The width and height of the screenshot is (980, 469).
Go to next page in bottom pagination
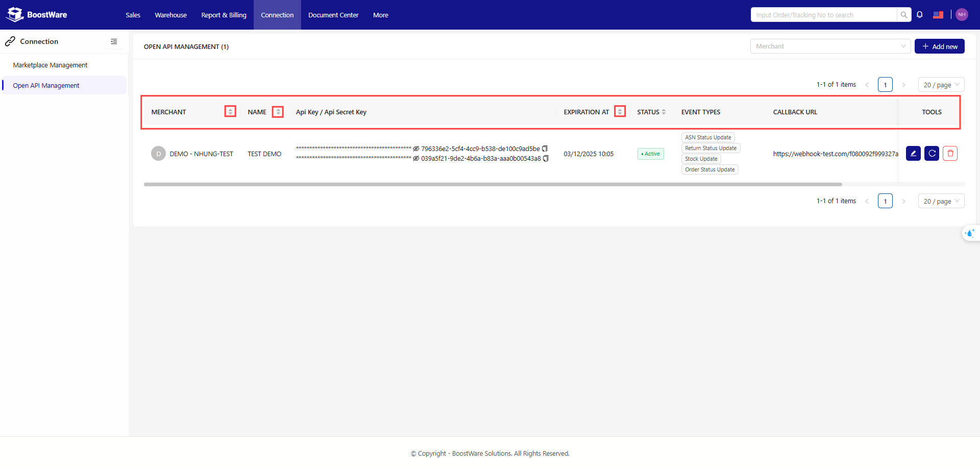tap(903, 201)
